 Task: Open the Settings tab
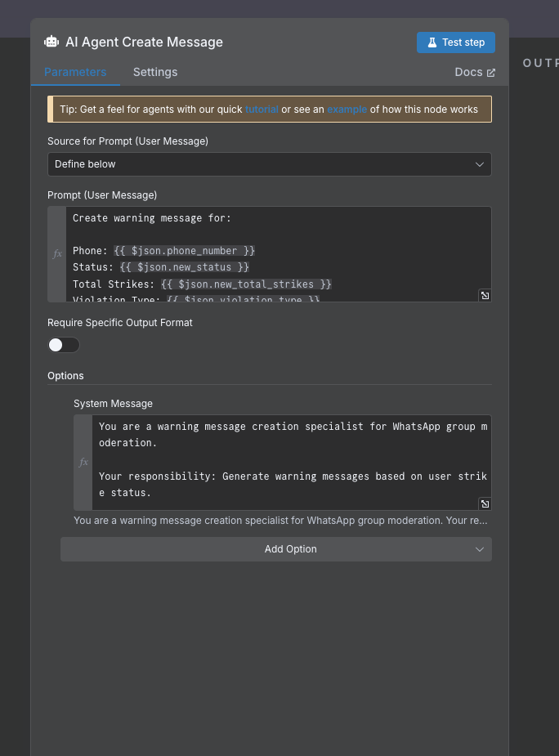click(x=155, y=72)
